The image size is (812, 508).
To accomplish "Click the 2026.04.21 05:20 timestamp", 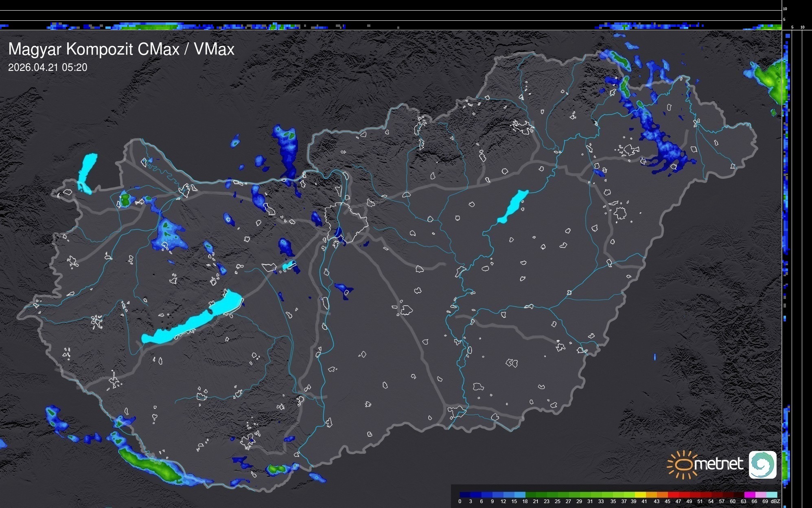I will click(48, 68).
